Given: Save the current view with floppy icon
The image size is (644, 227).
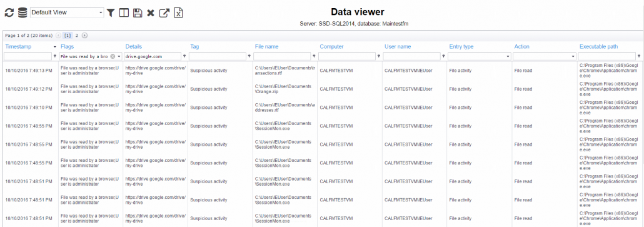Looking at the screenshot, I should pos(138,13).
